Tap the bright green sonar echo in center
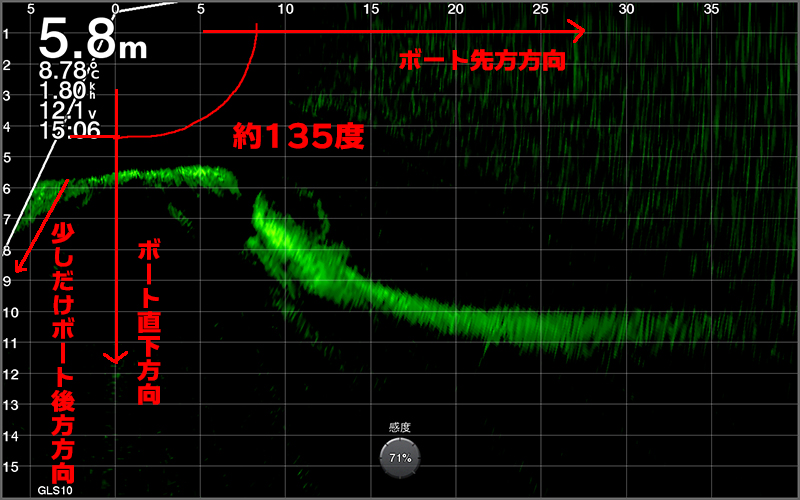The image size is (800, 500). 290,240
